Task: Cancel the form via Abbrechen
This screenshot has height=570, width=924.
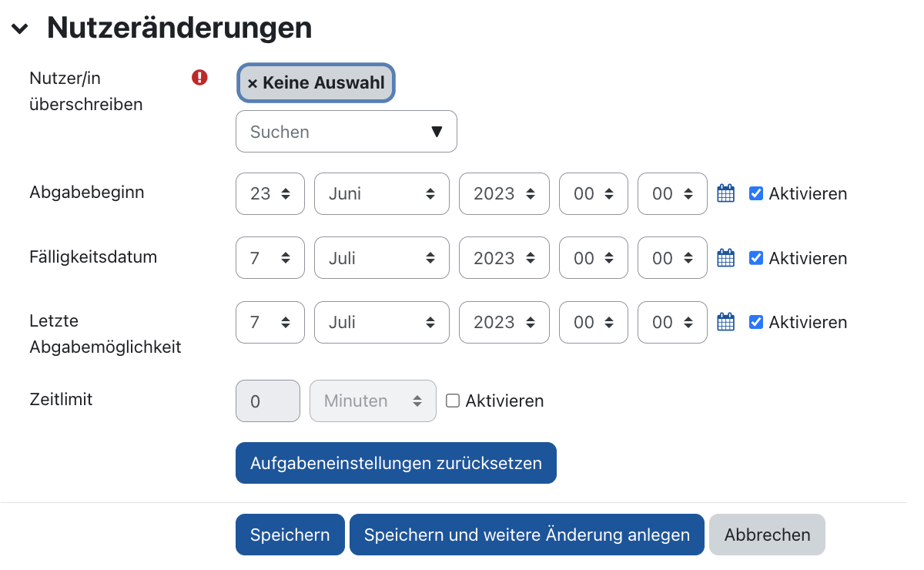Action: (x=767, y=534)
